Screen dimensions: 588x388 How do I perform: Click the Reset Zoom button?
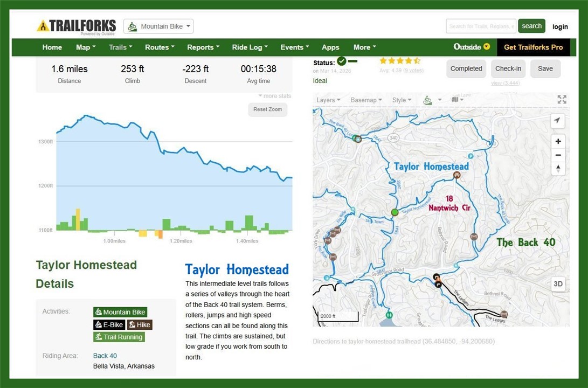[267, 109]
